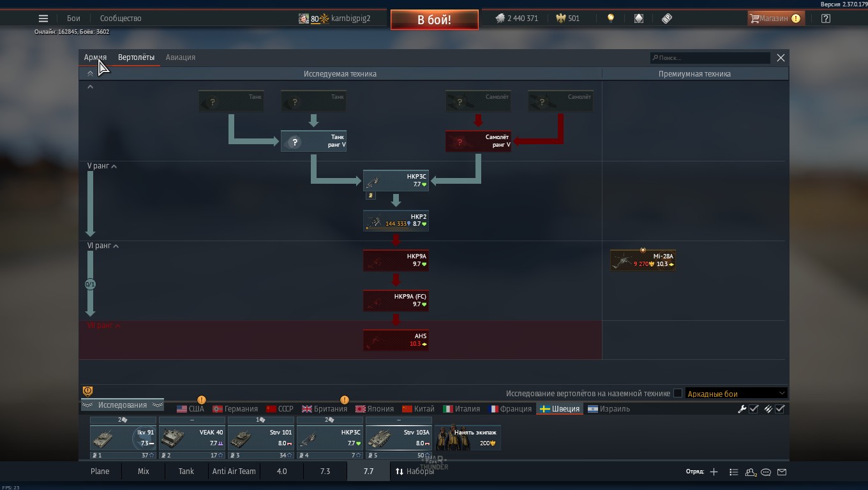Switch to the Вертолёты tab

pos(136,57)
